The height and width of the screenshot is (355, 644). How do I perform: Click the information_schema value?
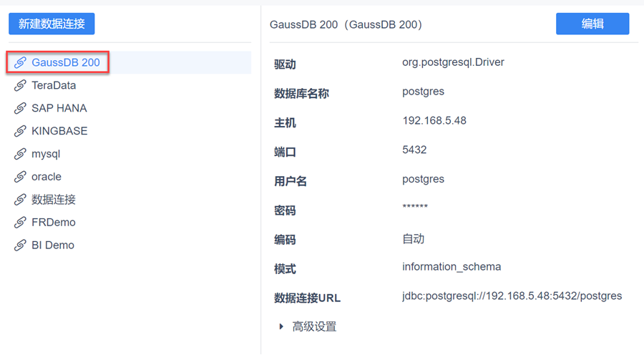[452, 267]
